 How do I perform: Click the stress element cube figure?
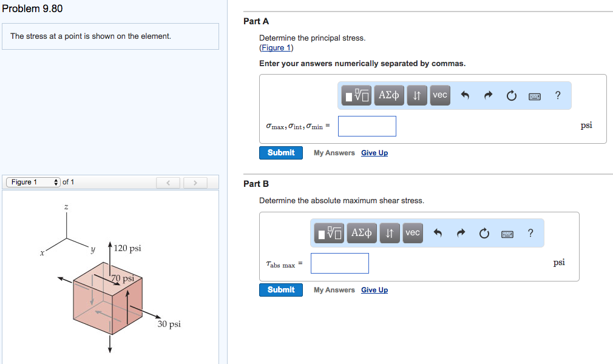107,298
